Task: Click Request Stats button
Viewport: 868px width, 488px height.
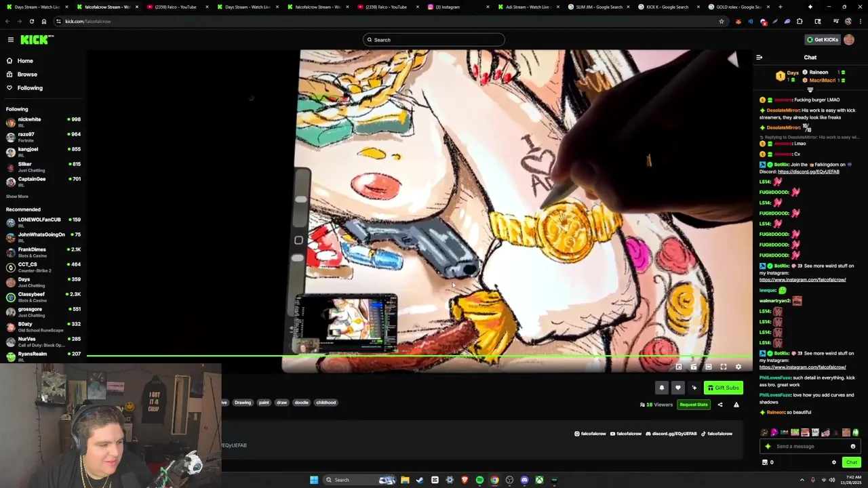Action: tap(693, 405)
